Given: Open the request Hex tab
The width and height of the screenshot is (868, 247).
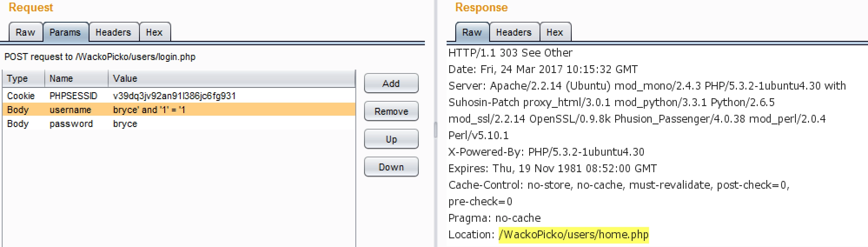Looking at the screenshot, I should 154,33.
